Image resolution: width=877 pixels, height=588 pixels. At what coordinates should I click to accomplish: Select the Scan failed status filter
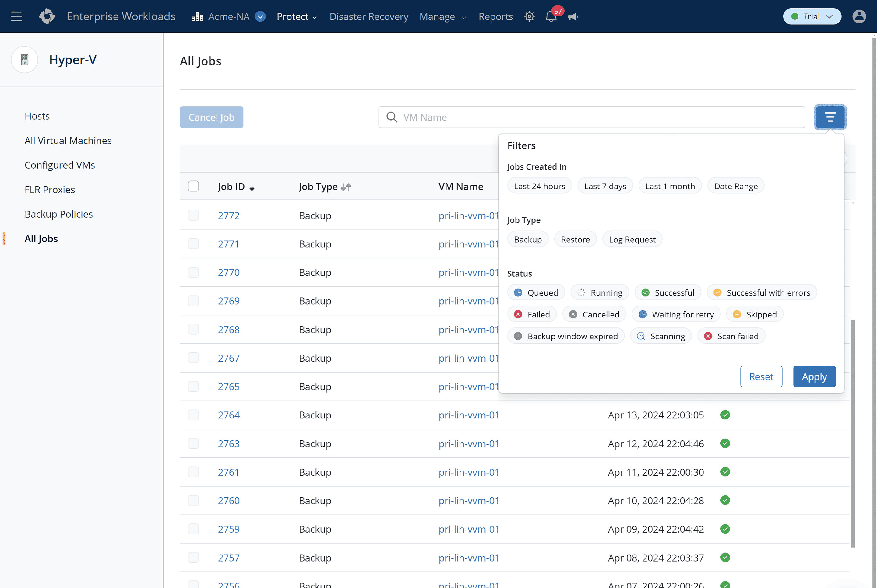click(x=731, y=336)
